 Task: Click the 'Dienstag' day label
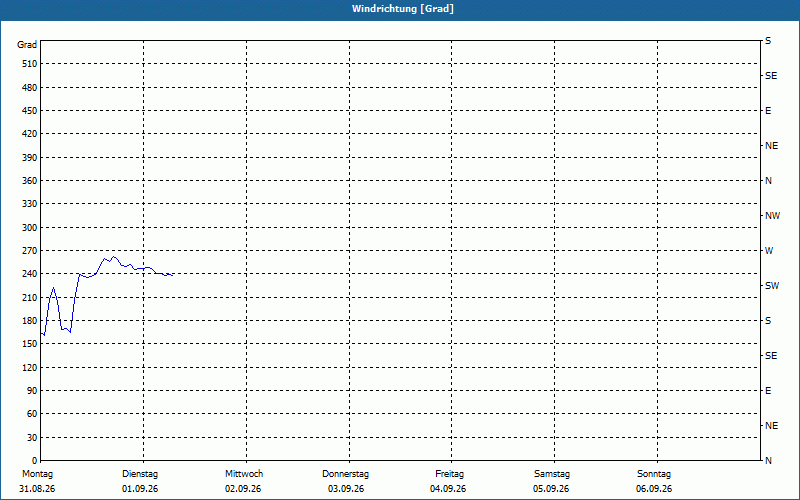[x=140, y=474]
